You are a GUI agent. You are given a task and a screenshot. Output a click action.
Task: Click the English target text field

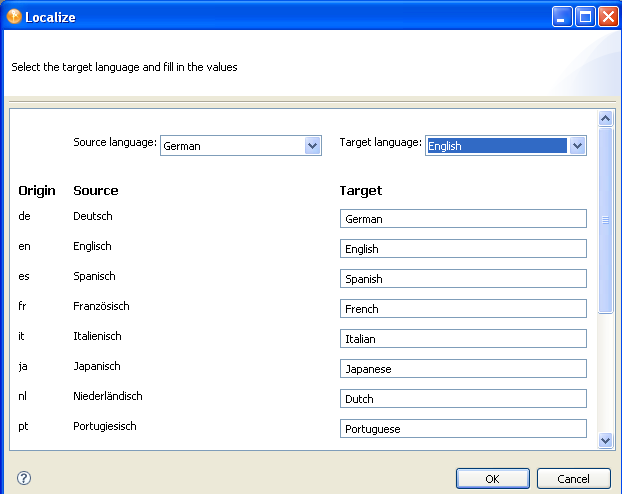[x=463, y=249]
